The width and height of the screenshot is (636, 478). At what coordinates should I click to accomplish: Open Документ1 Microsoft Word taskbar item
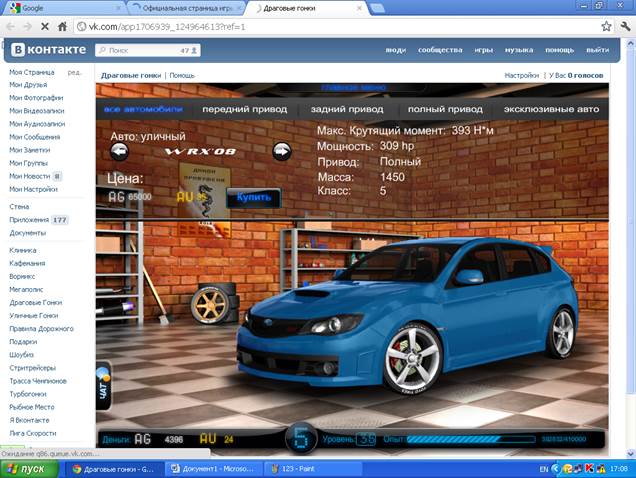214,469
